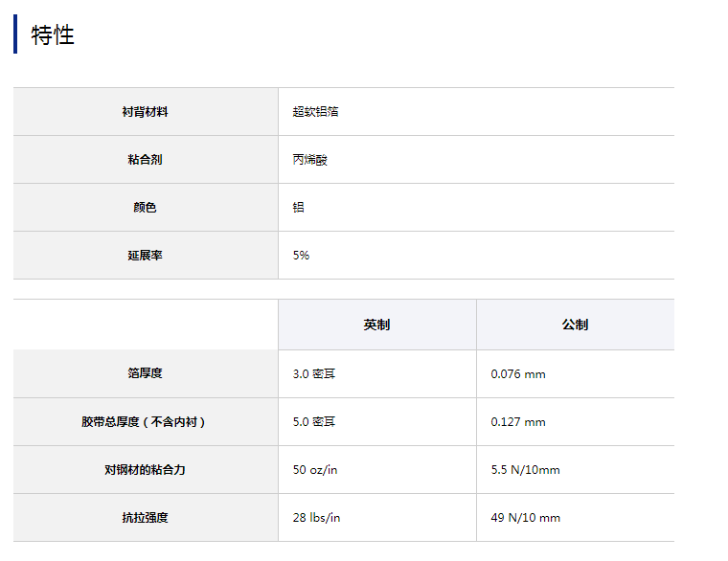Select the 0.127 mm value cell

click(x=517, y=422)
